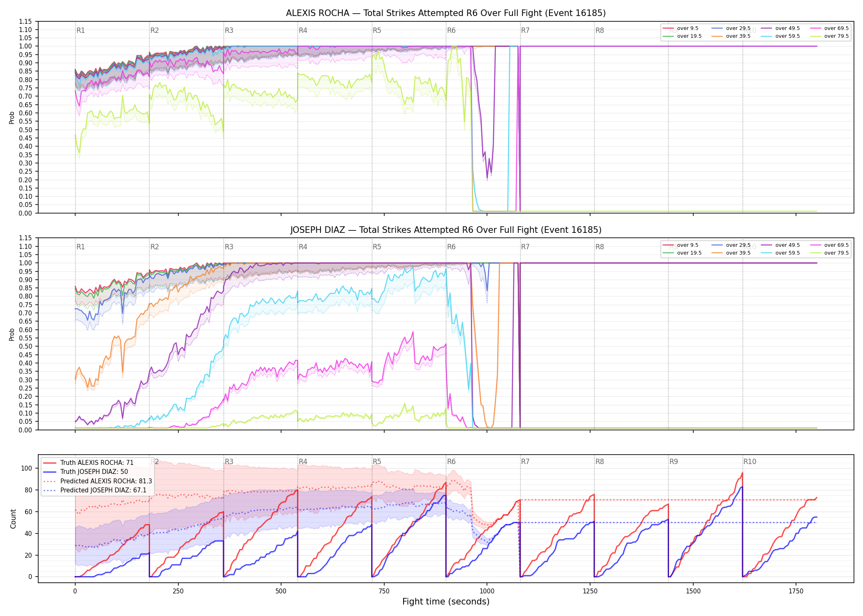Click the JOSEPH DIAZ chart title
Image resolution: width=863 pixels, height=616 pixels.
click(x=446, y=230)
